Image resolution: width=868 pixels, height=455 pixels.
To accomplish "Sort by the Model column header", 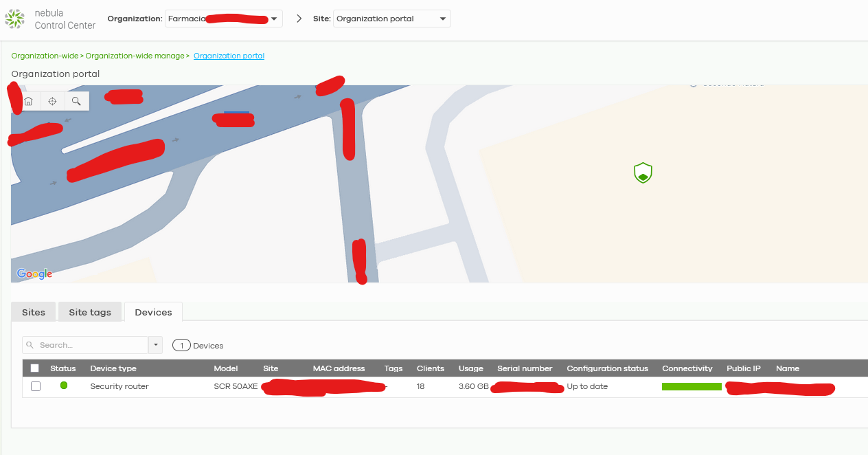I will pyautogui.click(x=226, y=368).
